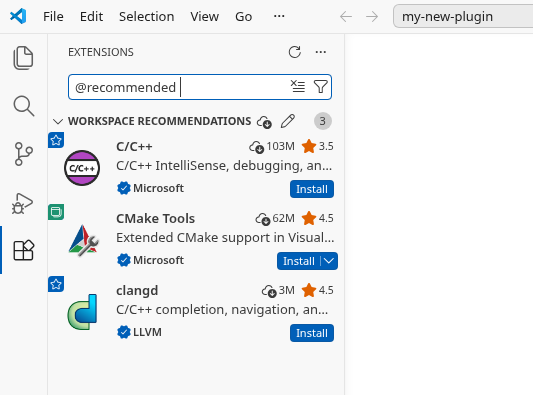Open the Search view in activity bar
Viewport: 533px width, 395px height.
pyautogui.click(x=23, y=106)
